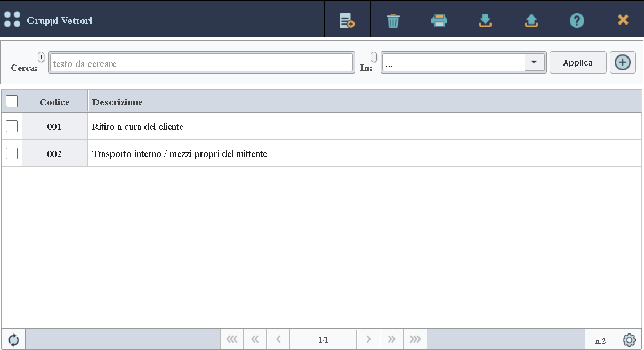The image size is (644, 350).
Task: Check the box for row 002
Action: (12, 153)
